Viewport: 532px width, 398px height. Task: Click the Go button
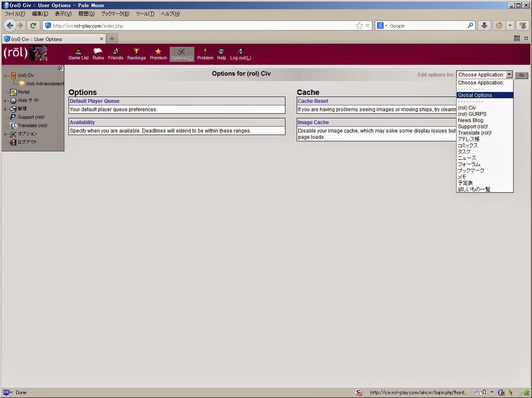click(522, 75)
